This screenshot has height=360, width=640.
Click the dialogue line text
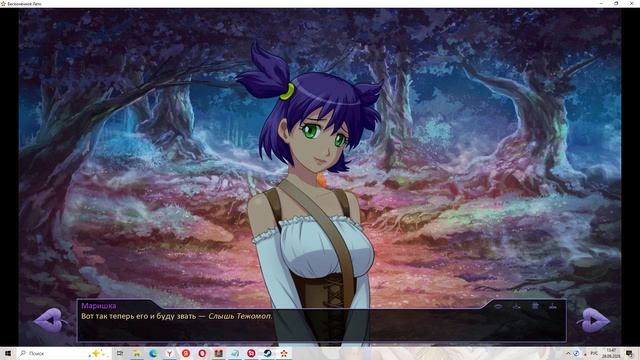point(177,316)
